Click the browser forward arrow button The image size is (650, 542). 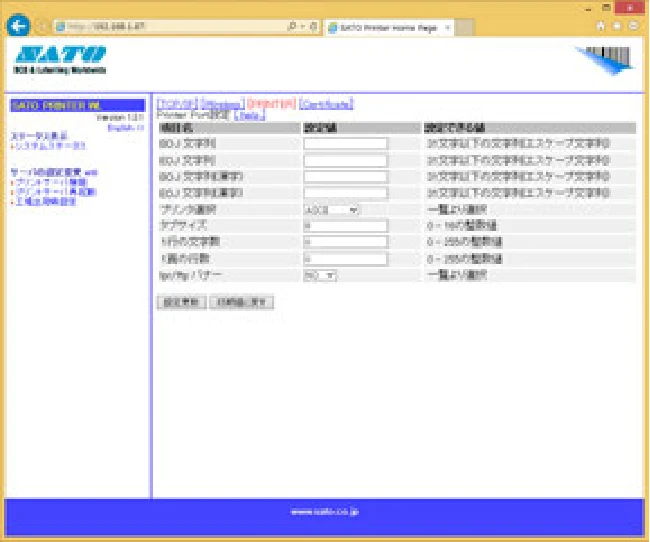[x=42, y=27]
